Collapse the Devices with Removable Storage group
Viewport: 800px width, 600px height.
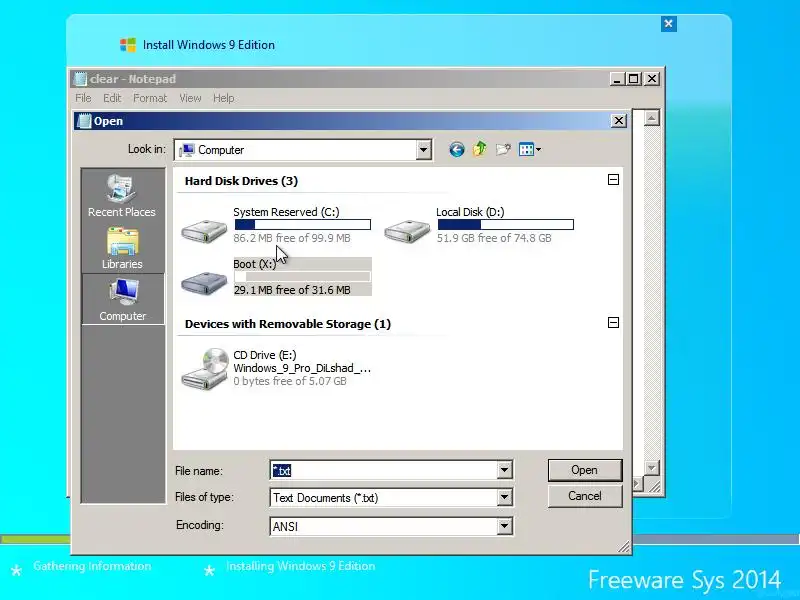[x=613, y=322]
